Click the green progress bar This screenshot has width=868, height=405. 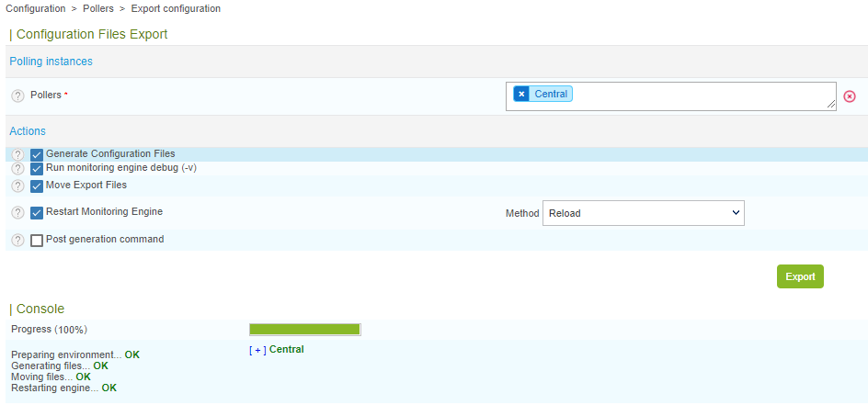(304, 329)
